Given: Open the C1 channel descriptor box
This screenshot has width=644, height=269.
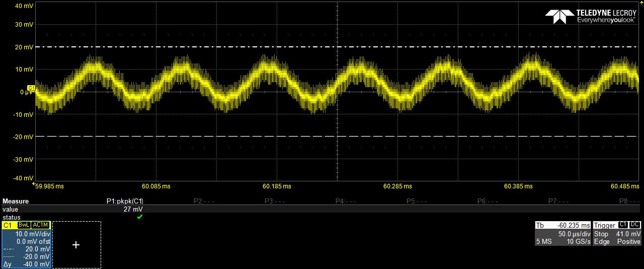Looking at the screenshot, I should [x=26, y=245].
